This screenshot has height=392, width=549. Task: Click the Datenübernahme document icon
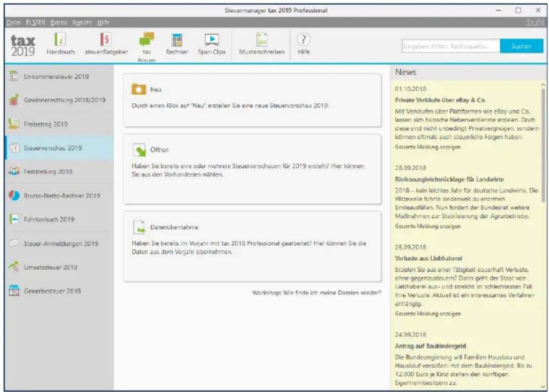pyautogui.click(x=139, y=227)
